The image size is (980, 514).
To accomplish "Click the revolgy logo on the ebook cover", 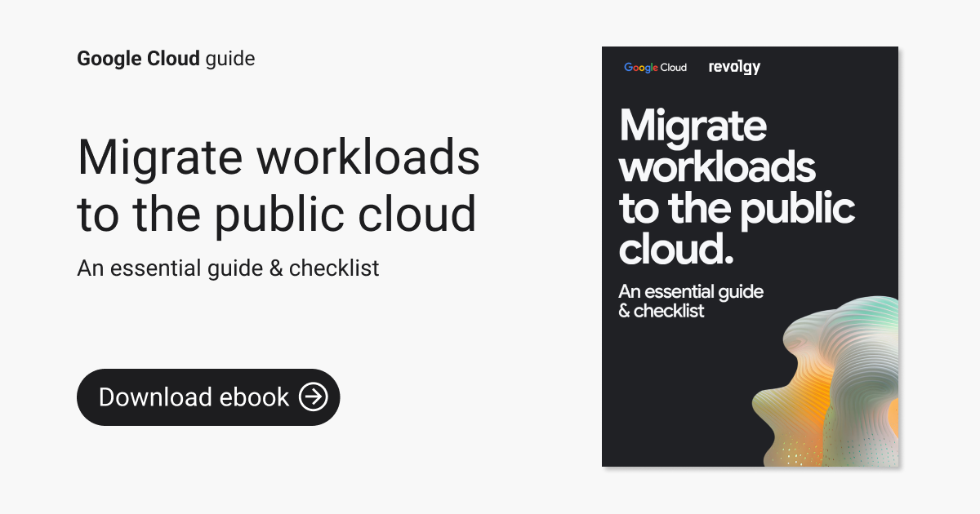I will [x=734, y=68].
